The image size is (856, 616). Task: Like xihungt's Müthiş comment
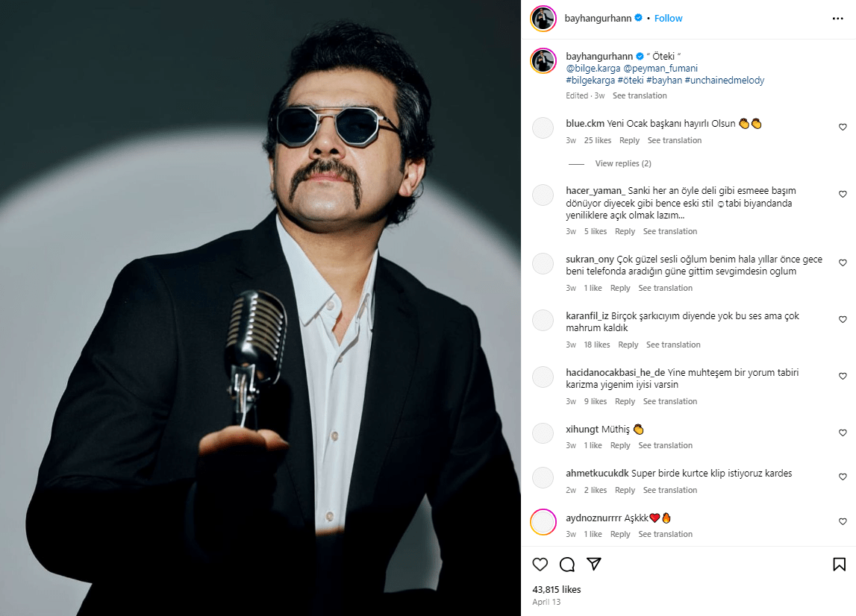[843, 433]
